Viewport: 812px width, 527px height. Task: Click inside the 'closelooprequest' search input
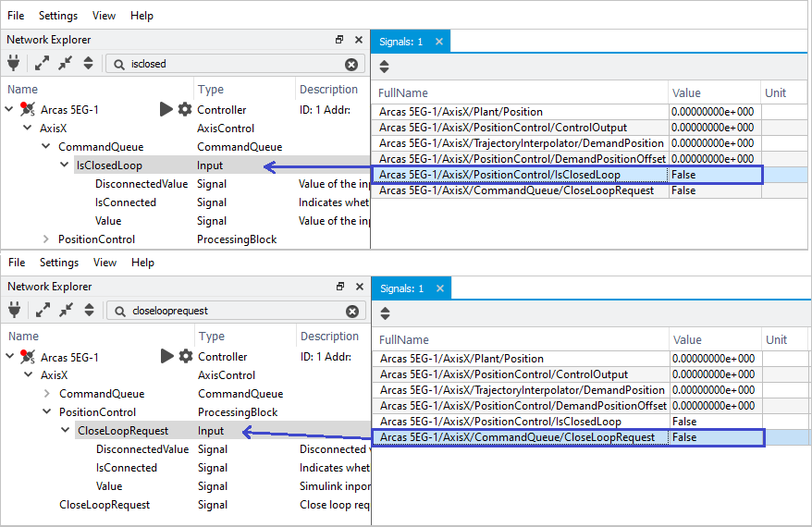(x=231, y=312)
